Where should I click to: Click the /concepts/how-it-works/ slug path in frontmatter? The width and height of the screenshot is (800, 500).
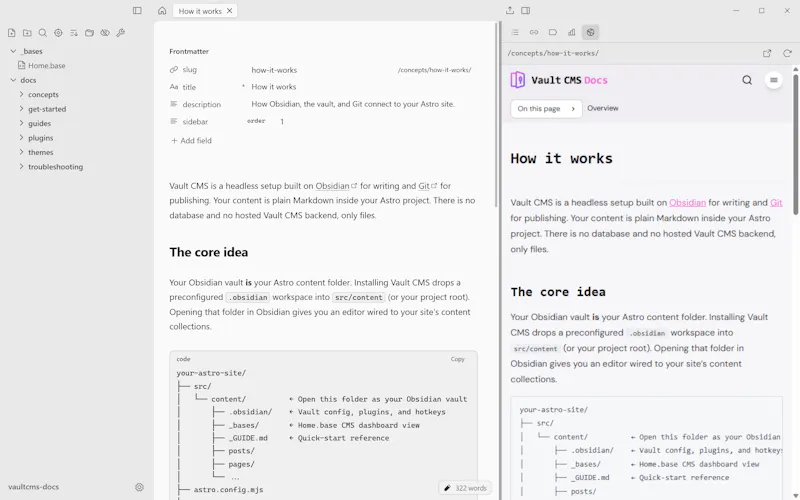[x=434, y=70]
